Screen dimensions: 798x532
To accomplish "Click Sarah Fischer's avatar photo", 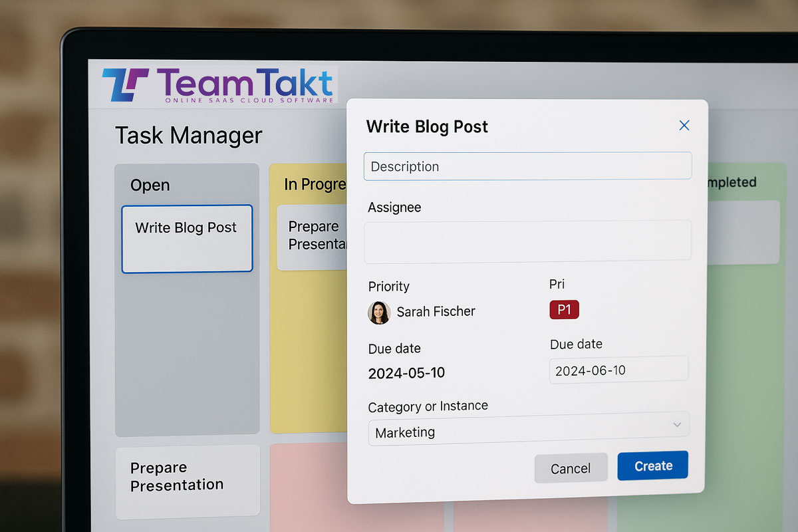I will (x=379, y=312).
